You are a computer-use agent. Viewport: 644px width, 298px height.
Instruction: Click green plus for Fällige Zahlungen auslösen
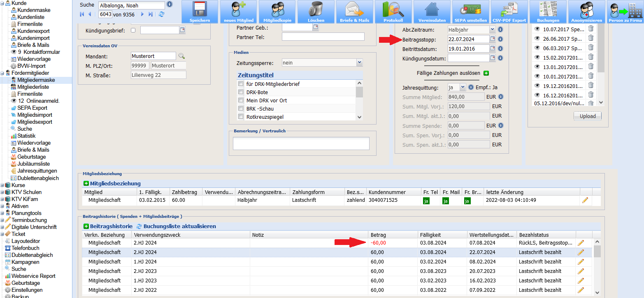[x=486, y=73]
